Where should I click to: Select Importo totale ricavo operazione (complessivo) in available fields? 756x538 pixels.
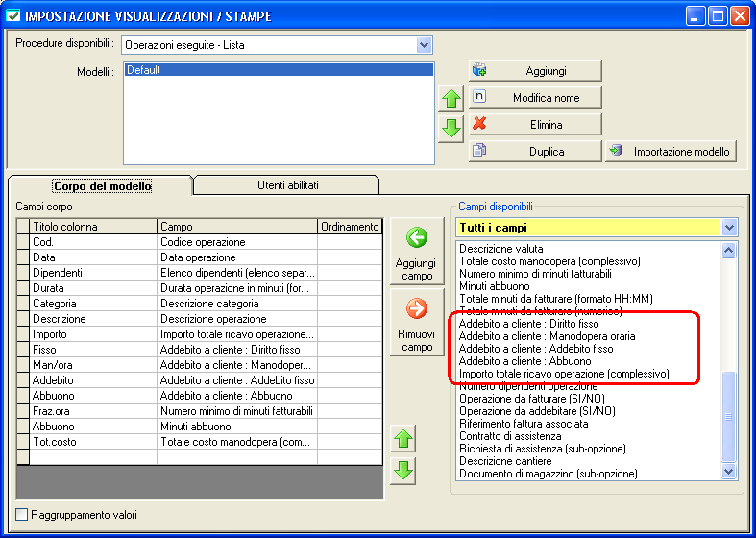pos(564,374)
